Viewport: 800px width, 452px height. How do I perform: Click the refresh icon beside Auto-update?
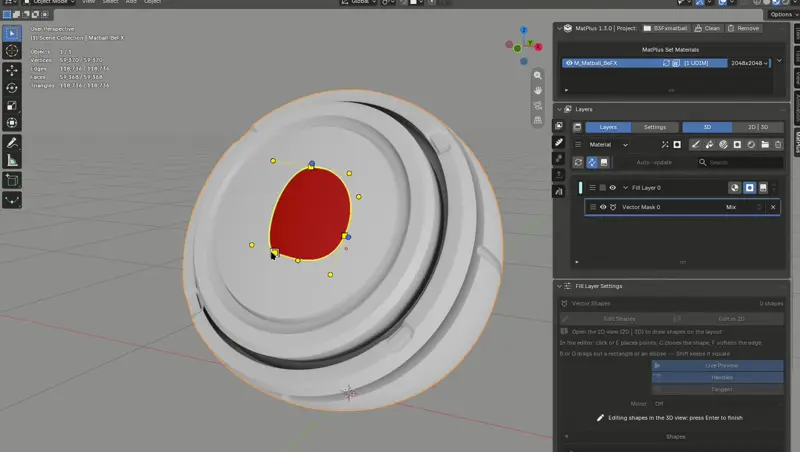(578, 162)
